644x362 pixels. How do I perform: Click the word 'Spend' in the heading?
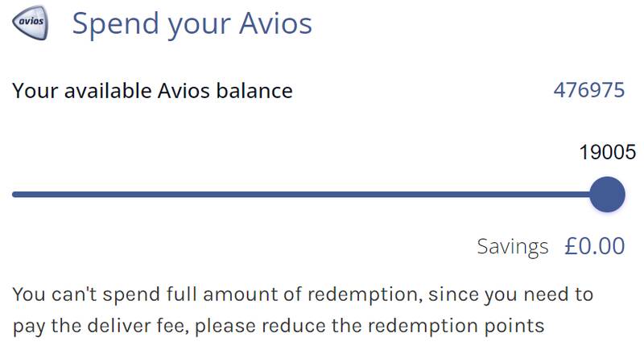point(115,25)
